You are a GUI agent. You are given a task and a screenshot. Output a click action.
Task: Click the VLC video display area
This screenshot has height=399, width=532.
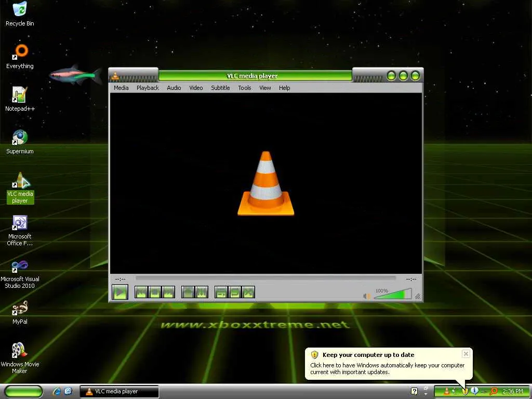[x=265, y=183]
